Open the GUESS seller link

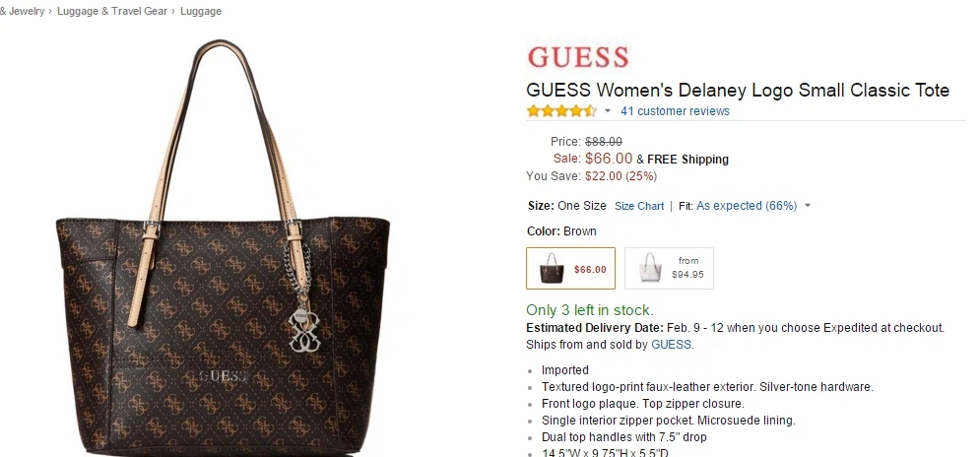point(672,345)
